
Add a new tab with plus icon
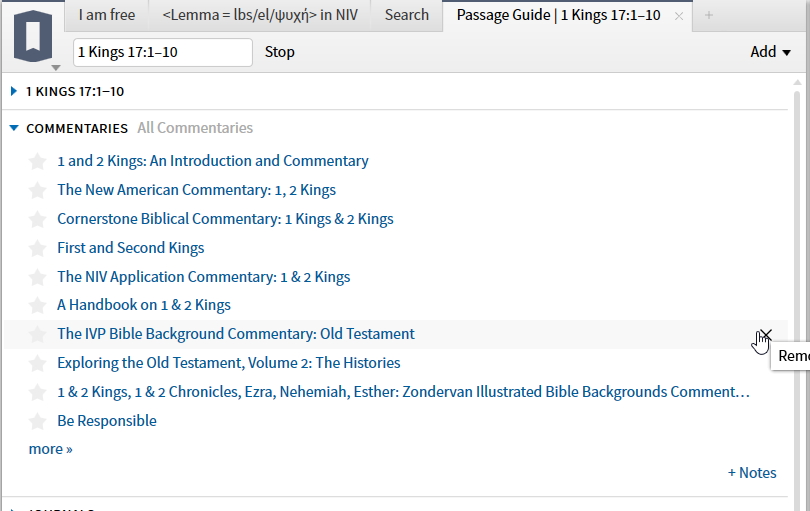[709, 16]
